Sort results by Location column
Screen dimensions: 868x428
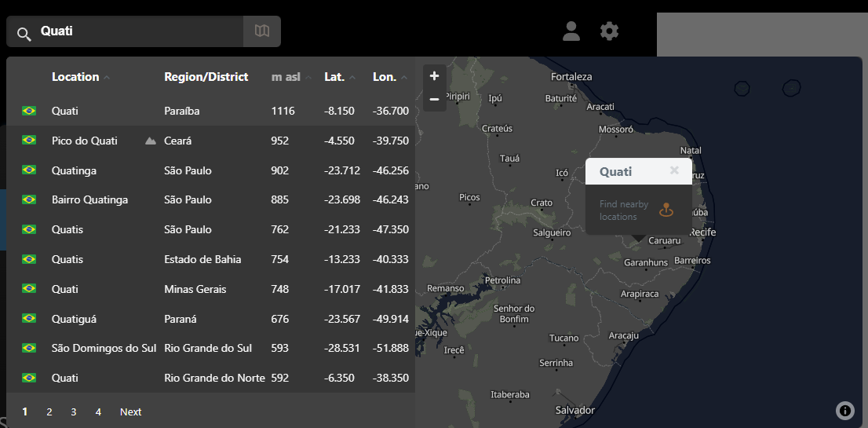pyautogui.click(x=81, y=77)
